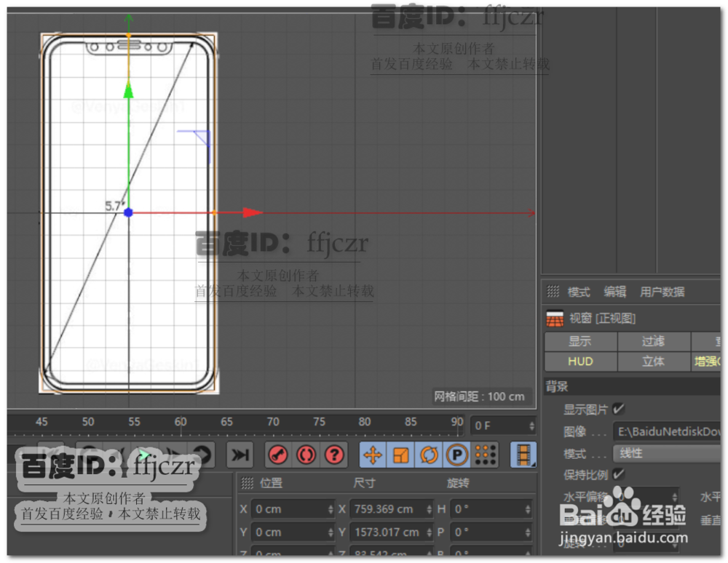Open the 用户数据 menu

[662, 292]
